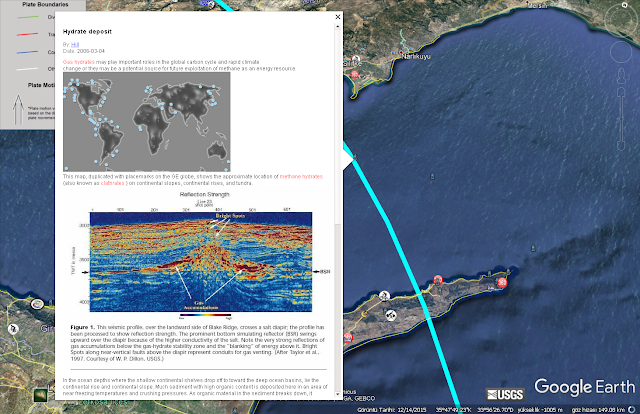
Task: Click the white satellite-like icon on the peninsula
Action: pyautogui.click(x=391, y=315)
